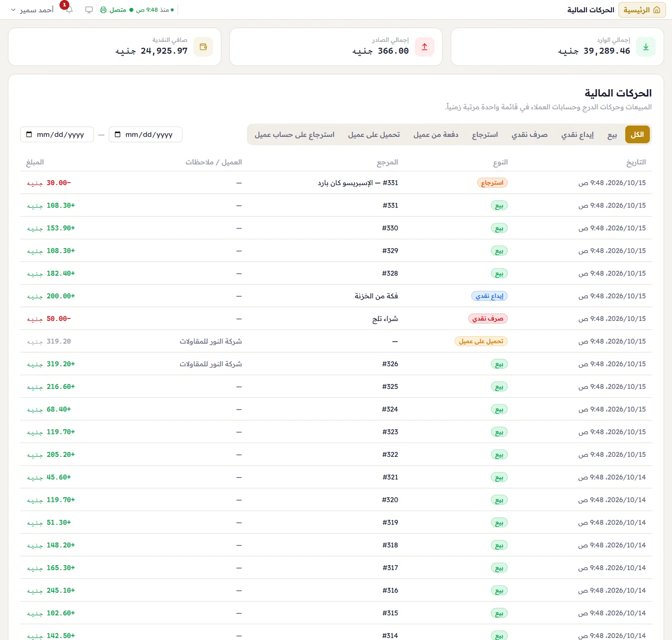This screenshot has height=640, width=672.
Task: Click the printer connected status icon
Action: point(103,10)
